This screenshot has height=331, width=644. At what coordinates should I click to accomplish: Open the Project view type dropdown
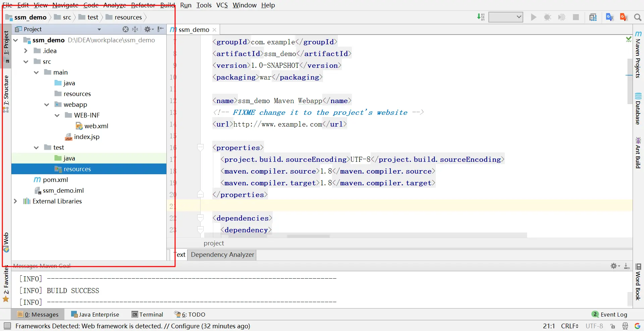99,29
